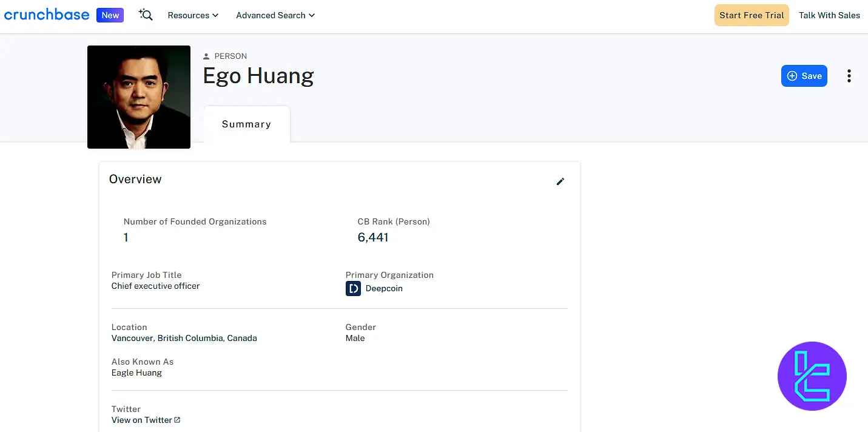Click the Start Free Trial button
868x432 pixels.
click(752, 15)
